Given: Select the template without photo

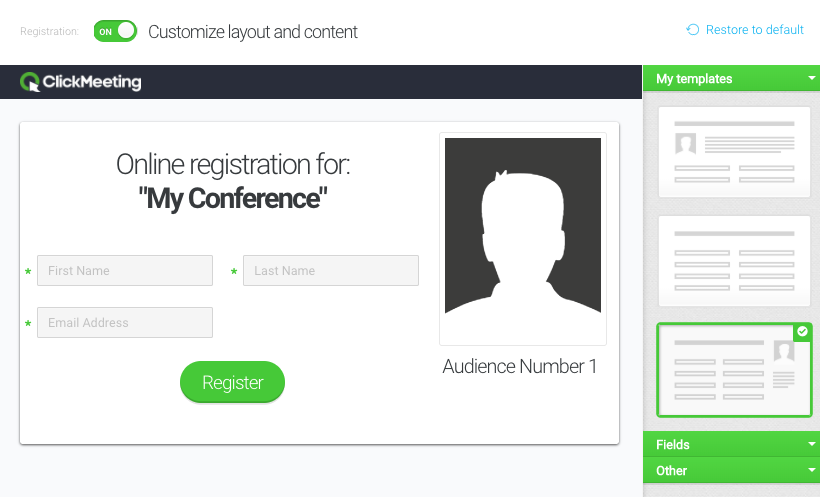Looking at the screenshot, I should (x=734, y=261).
